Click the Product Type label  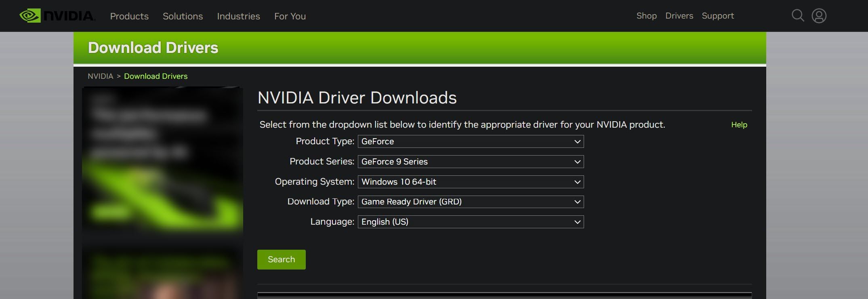click(x=325, y=141)
